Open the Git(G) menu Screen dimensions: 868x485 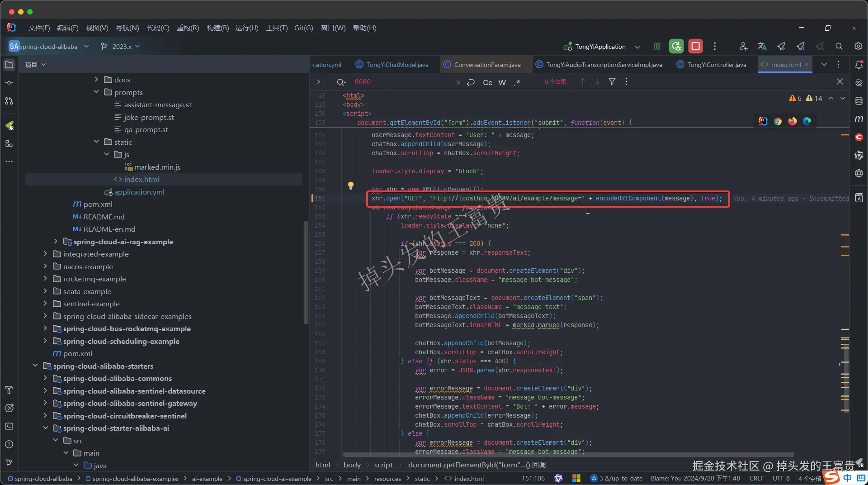(303, 28)
